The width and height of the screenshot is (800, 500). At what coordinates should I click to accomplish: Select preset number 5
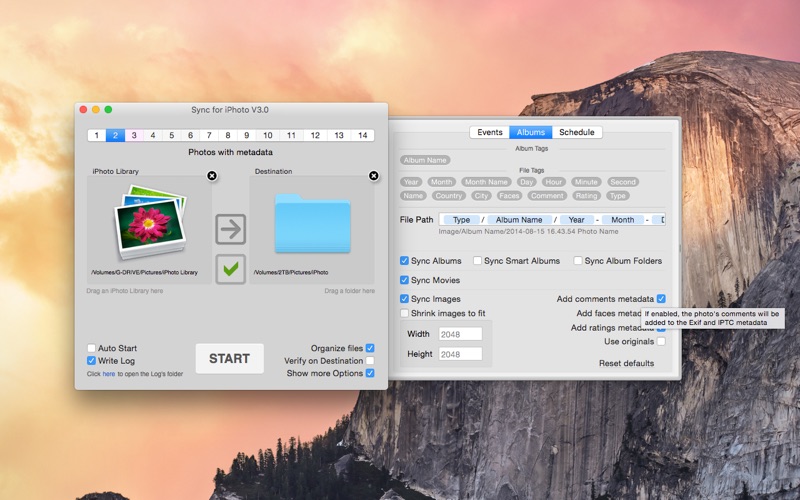[171, 135]
